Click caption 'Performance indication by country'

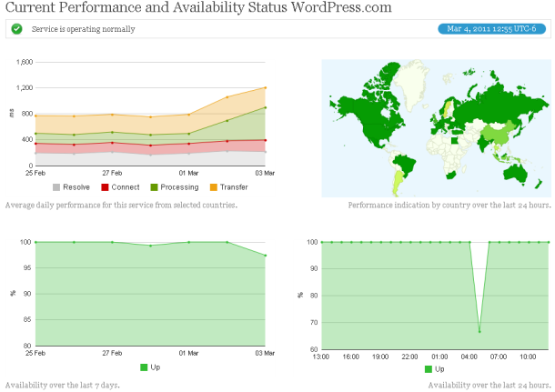[449, 206]
